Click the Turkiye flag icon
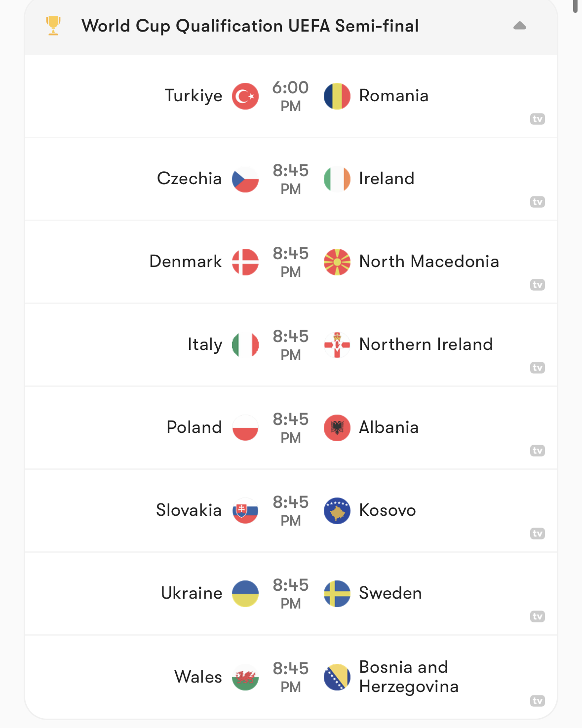The width and height of the screenshot is (582, 728). click(x=245, y=96)
